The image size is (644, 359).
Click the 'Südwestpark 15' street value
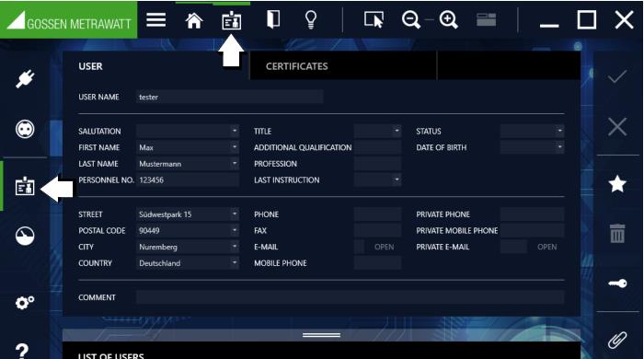click(x=165, y=214)
